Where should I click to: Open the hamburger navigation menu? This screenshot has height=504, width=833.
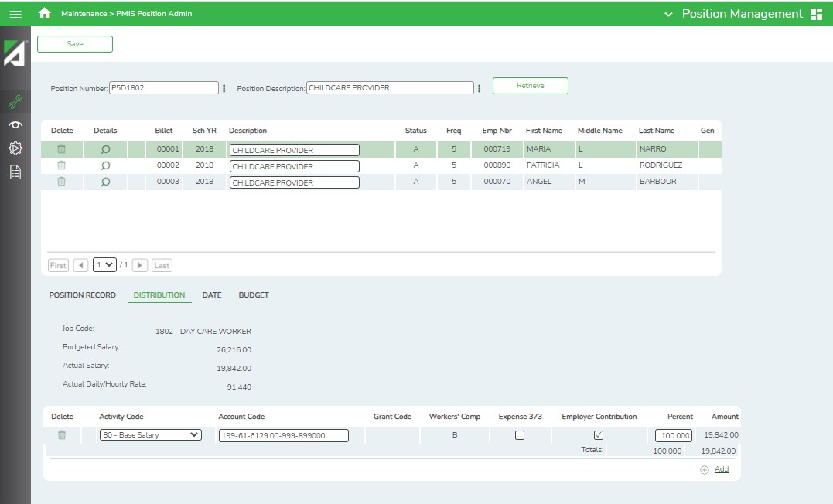click(x=15, y=14)
